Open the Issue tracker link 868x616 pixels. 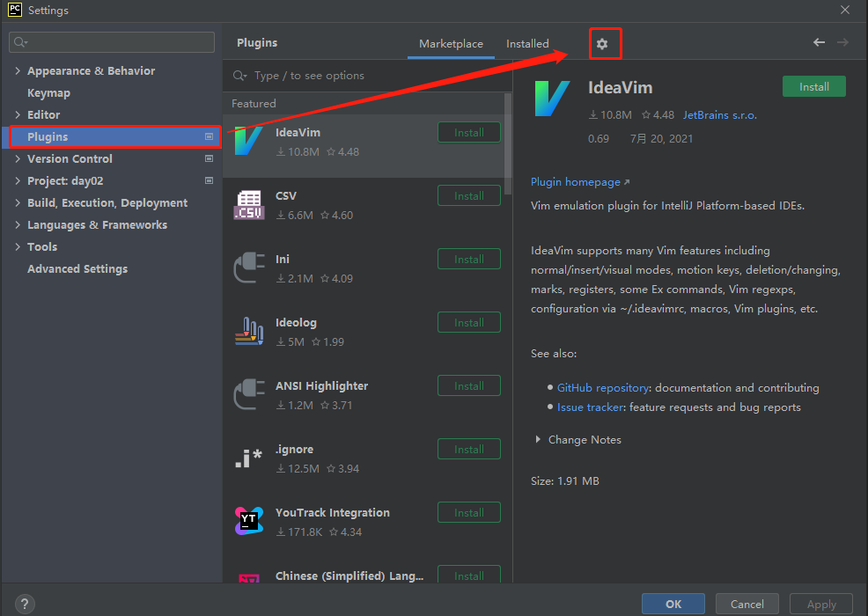590,407
